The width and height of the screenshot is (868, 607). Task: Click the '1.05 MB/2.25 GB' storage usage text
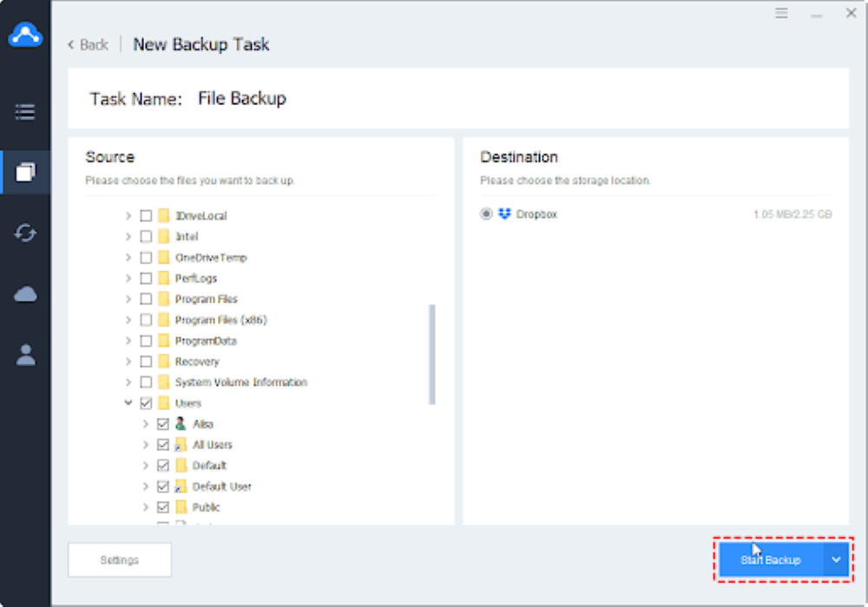pyautogui.click(x=792, y=214)
